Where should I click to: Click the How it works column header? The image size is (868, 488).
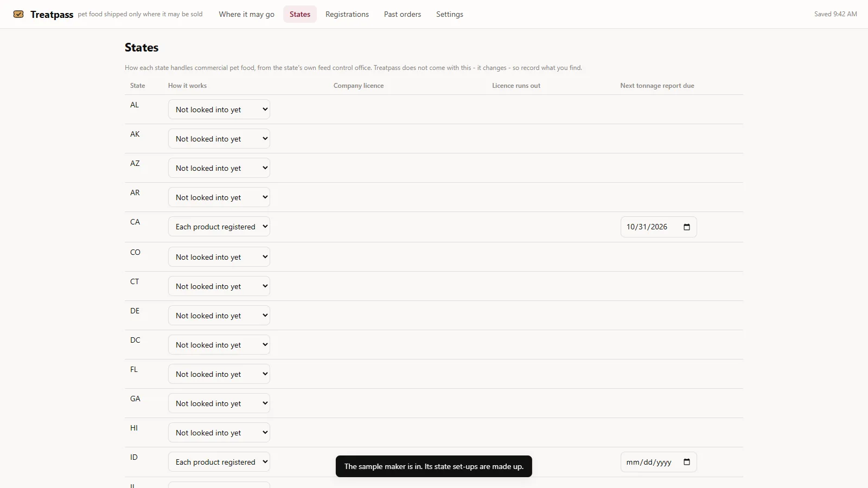pyautogui.click(x=187, y=86)
